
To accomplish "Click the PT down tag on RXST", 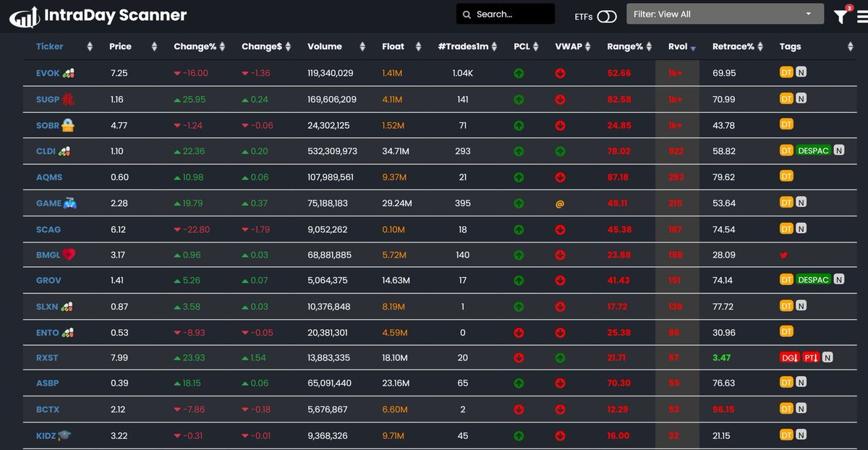I will pyautogui.click(x=811, y=357).
